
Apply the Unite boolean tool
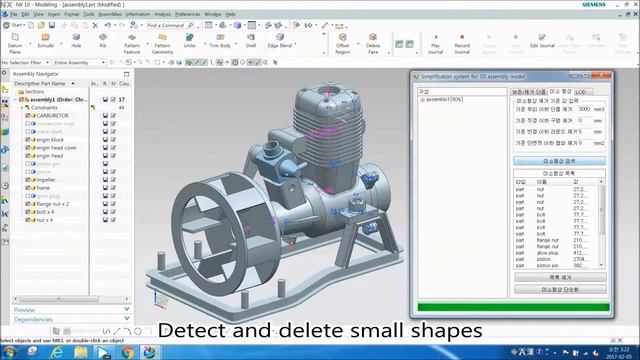(x=189, y=41)
